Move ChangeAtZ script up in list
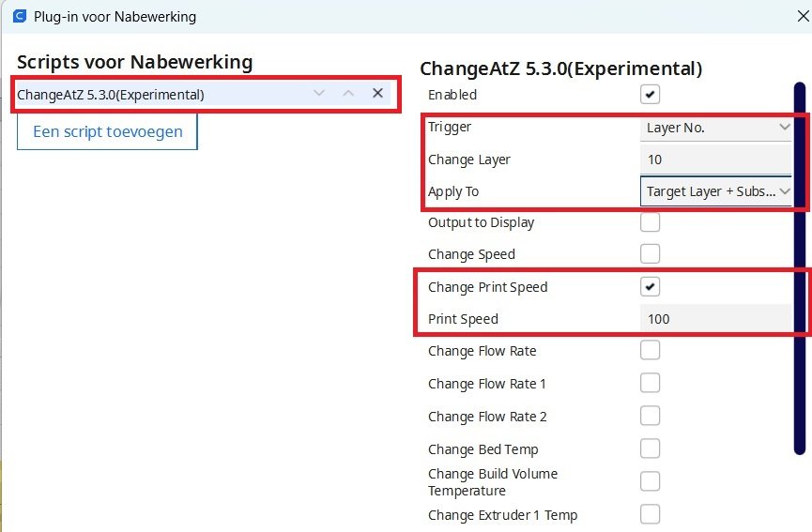Viewport: 812px width, 532px height. (x=348, y=93)
